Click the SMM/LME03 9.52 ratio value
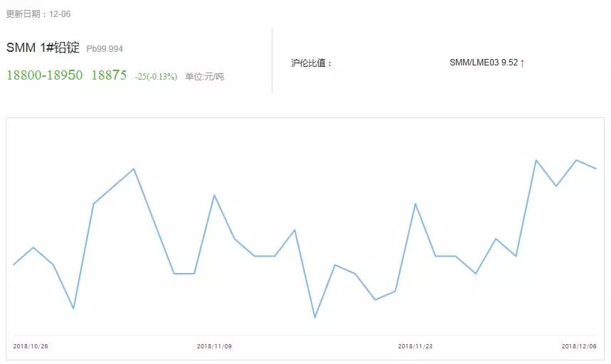Viewport: 611px width, 364px height. [484, 63]
